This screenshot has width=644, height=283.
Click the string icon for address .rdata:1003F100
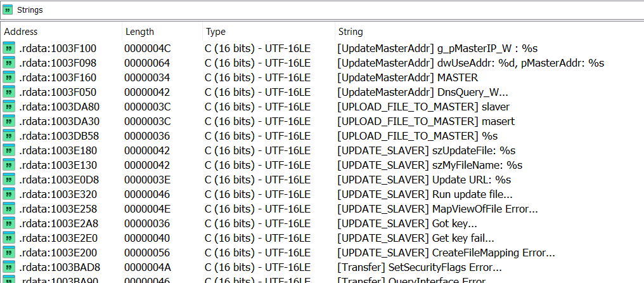pos(9,48)
